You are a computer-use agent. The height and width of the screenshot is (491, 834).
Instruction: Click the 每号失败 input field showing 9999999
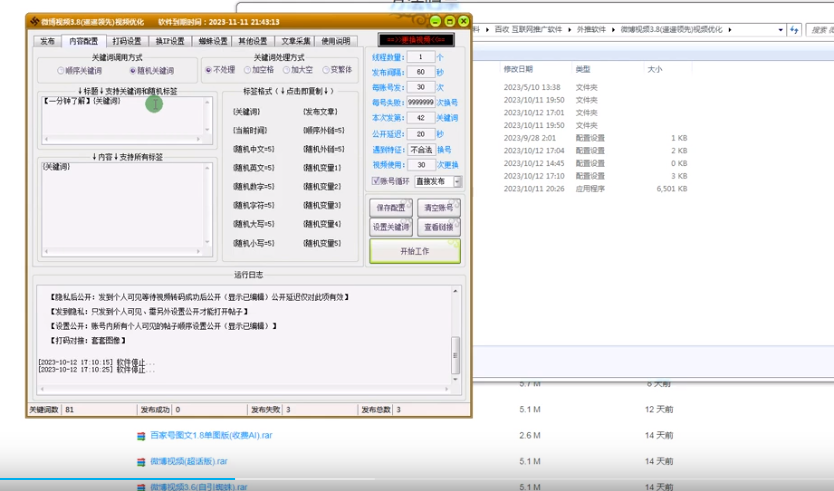tap(421, 102)
